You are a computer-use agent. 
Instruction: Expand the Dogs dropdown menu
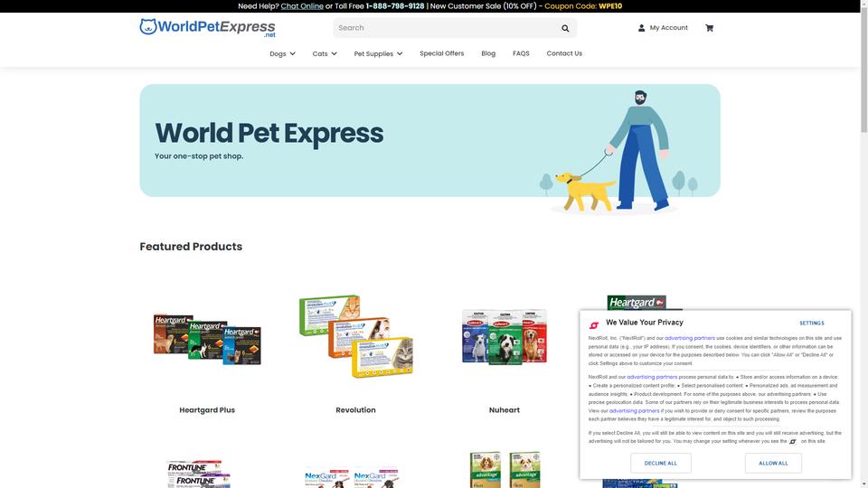pyautogui.click(x=282, y=53)
